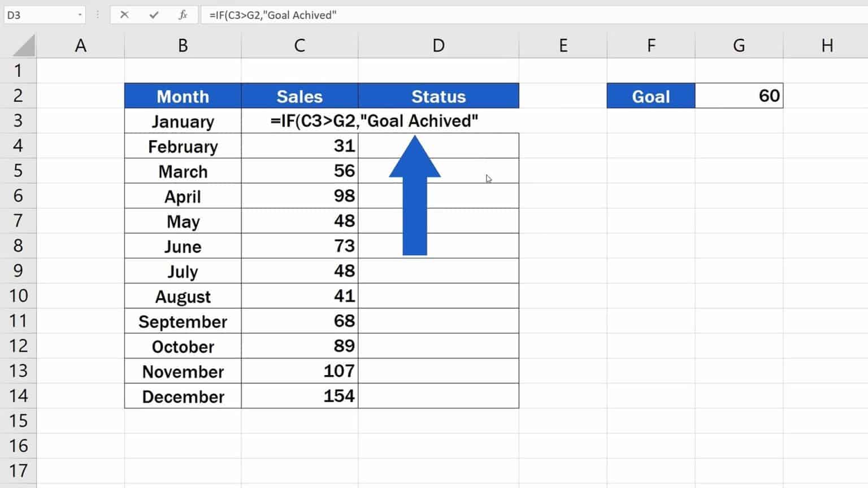Image resolution: width=868 pixels, height=488 pixels.
Task: Open the Insert Function (fx) dialog
Action: 183,15
